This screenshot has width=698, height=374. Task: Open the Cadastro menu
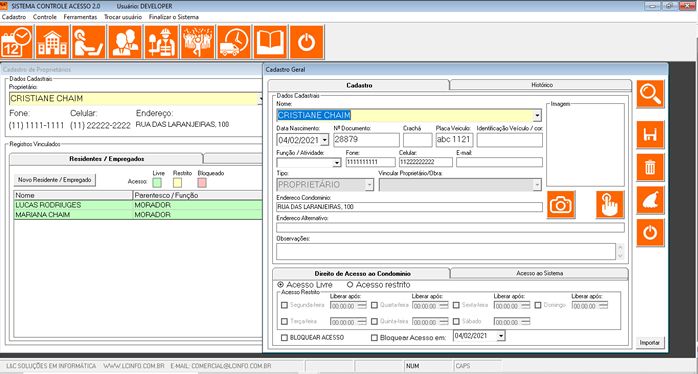14,17
